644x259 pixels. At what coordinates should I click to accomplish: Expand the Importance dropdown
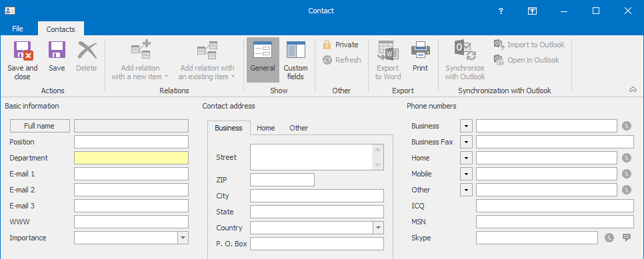pos(183,238)
